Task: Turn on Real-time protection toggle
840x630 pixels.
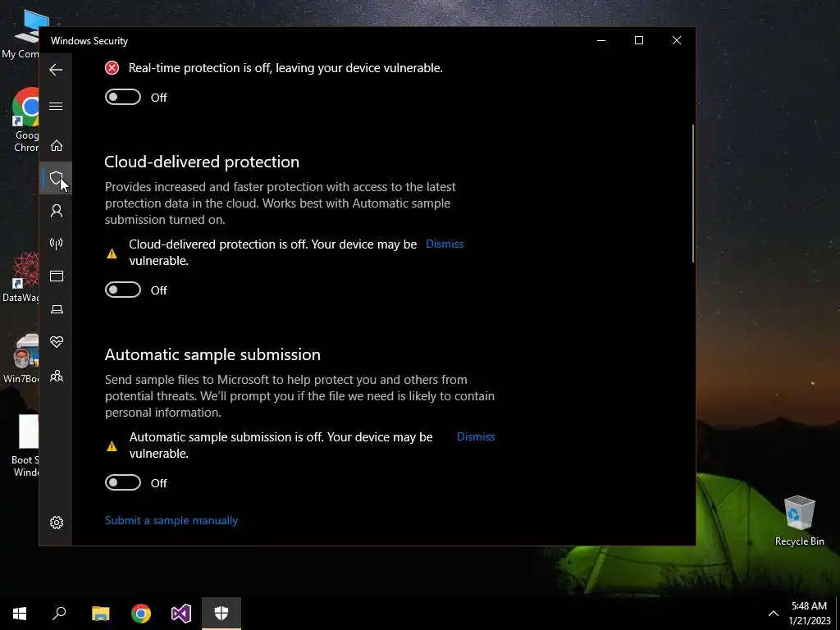Action: point(123,97)
